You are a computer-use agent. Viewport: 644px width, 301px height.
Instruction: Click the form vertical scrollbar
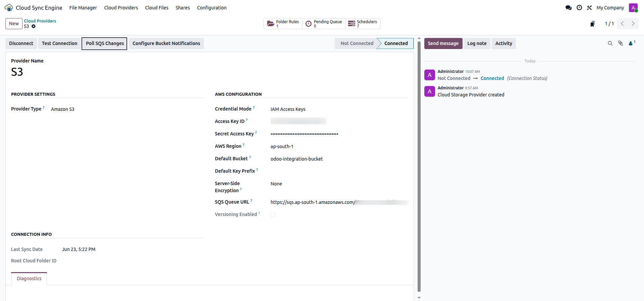[419, 166]
